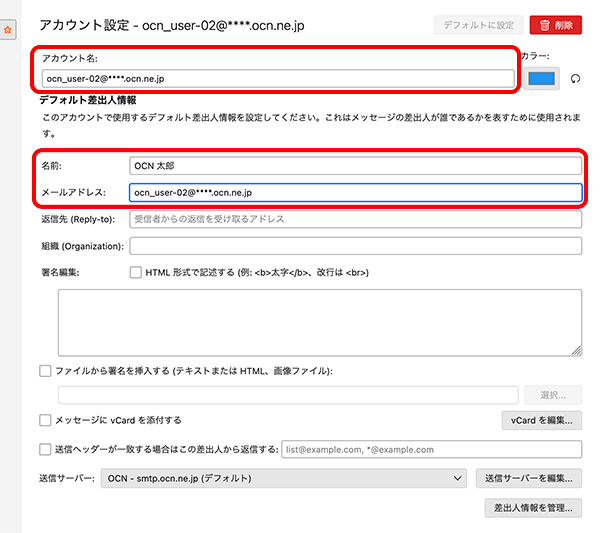Click the star icon in the left sidebar
600x533 pixels.
click(8, 30)
